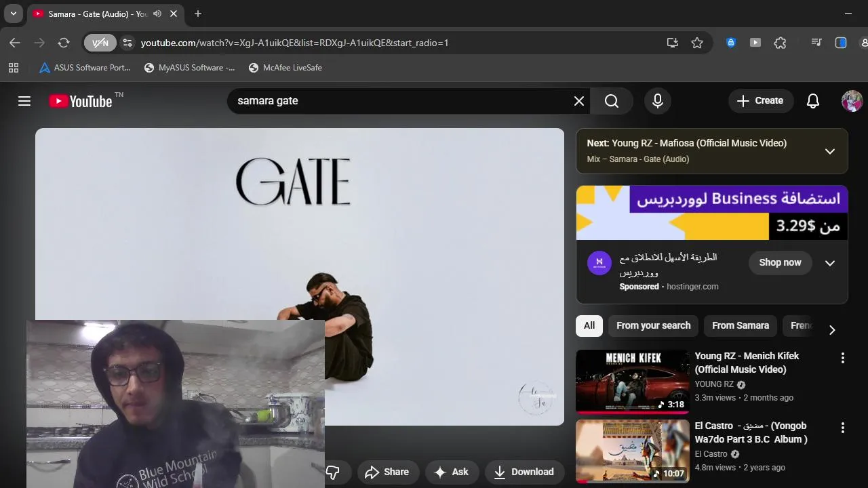
Task: Click the VPN badge in address bar
Action: click(100, 43)
